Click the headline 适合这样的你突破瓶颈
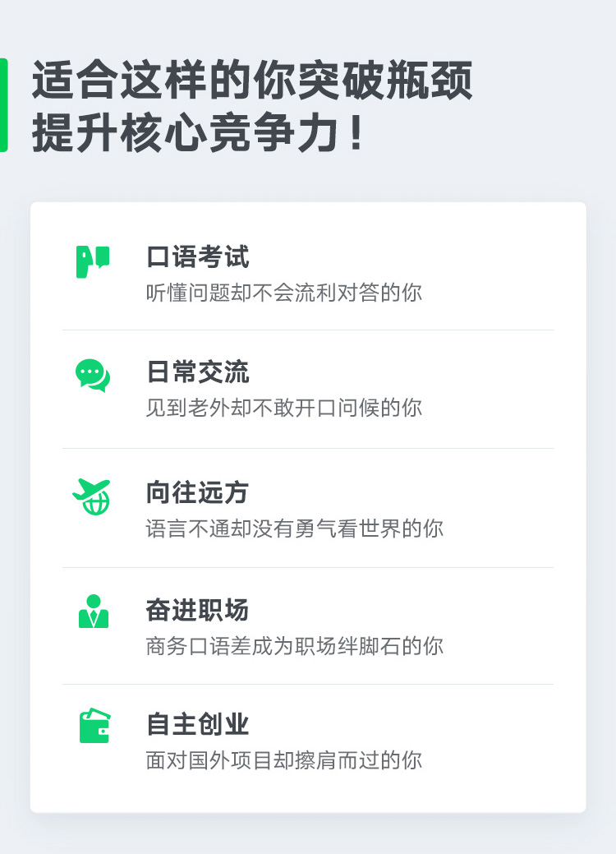This screenshot has height=854, width=616. click(x=252, y=81)
